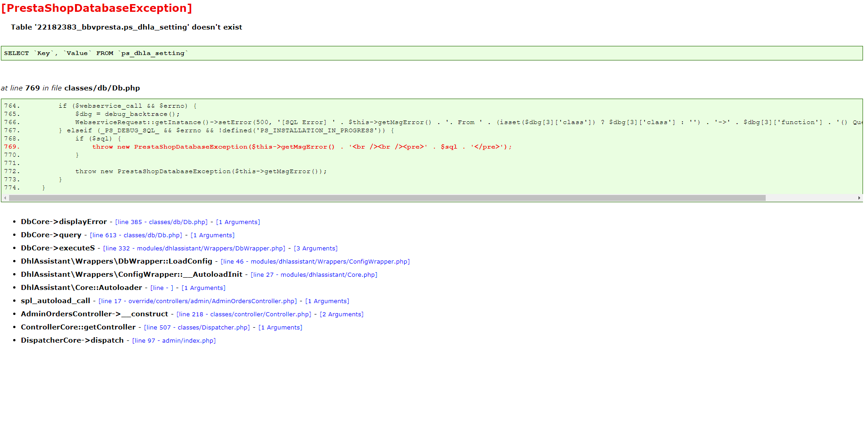
Task: Click the code block's left scroll arrow
Action: [5, 198]
